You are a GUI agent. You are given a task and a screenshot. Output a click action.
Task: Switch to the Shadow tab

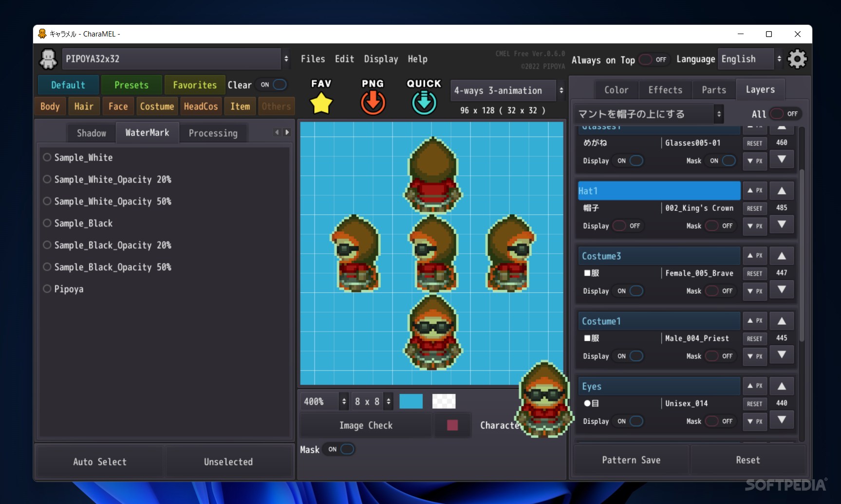[92, 133]
